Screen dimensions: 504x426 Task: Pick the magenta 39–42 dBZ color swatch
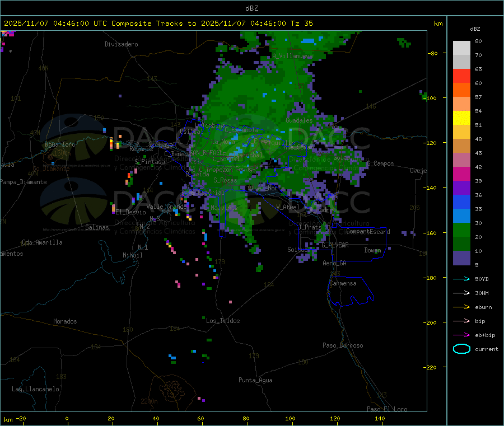pyautogui.click(x=461, y=174)
